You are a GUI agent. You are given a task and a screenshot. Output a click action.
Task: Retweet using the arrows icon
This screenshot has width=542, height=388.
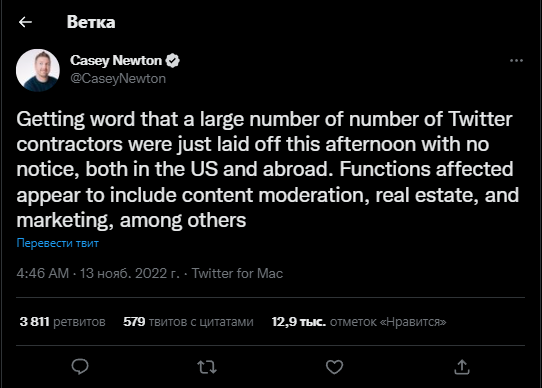[x=207, y=367]
